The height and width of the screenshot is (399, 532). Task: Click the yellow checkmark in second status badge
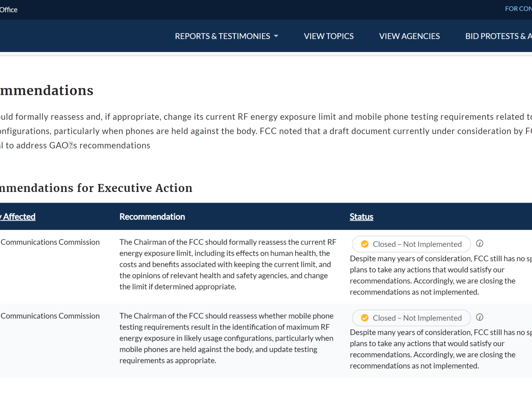pos(365,318)
